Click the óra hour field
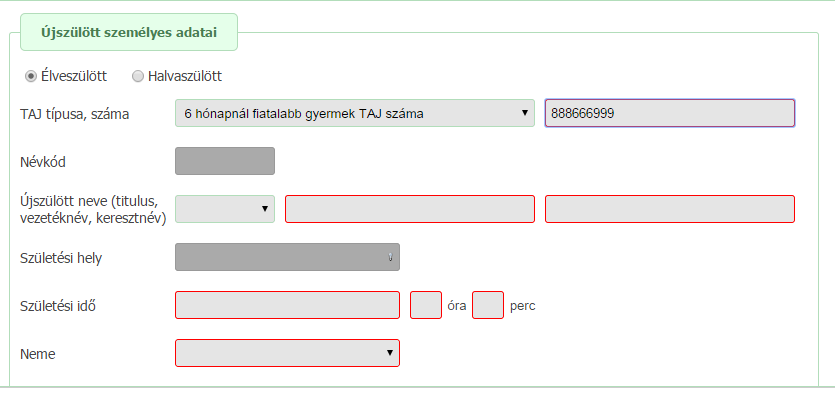The height and width of the screenshot is (399, 835). 425,305
